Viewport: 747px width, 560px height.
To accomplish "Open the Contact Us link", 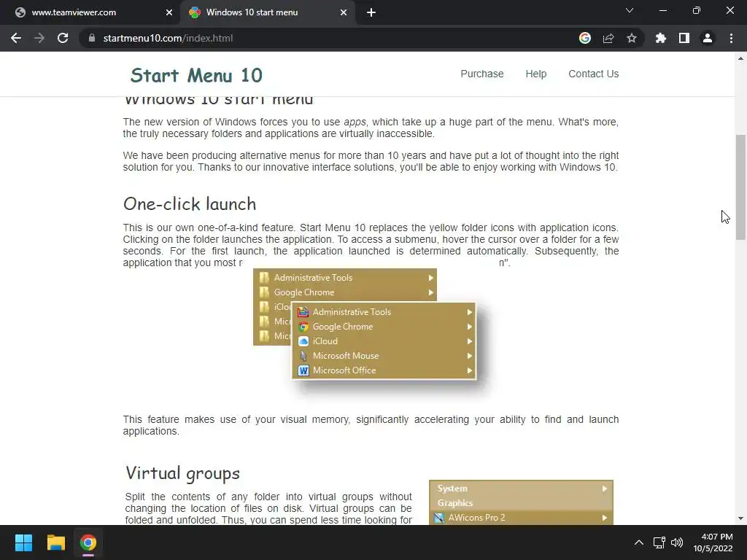I will [x=594, y=74].
